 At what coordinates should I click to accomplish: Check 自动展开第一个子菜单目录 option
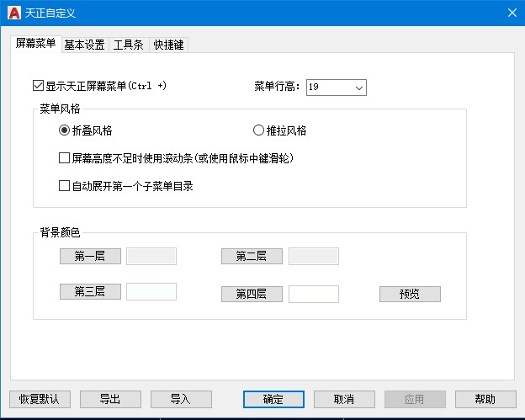[64, 186]
